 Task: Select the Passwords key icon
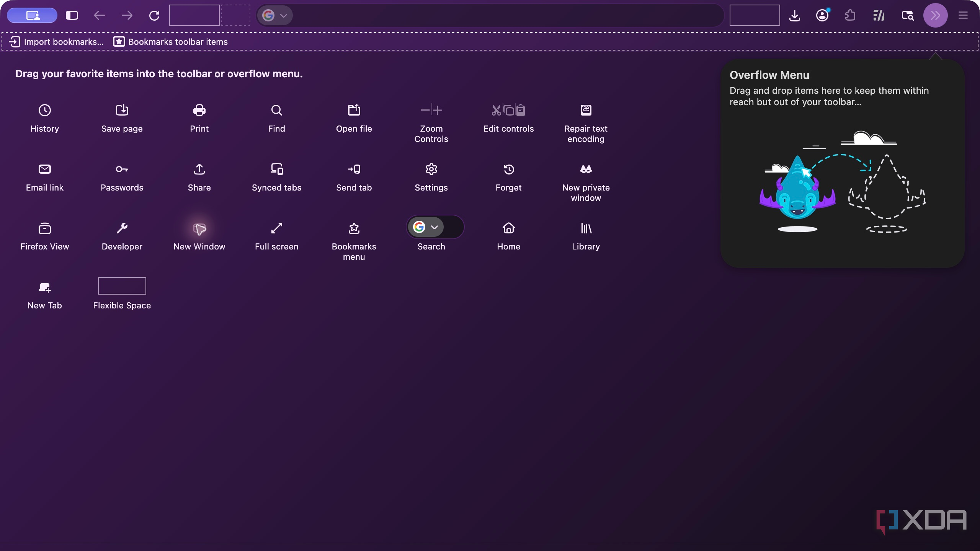[122, 169]
